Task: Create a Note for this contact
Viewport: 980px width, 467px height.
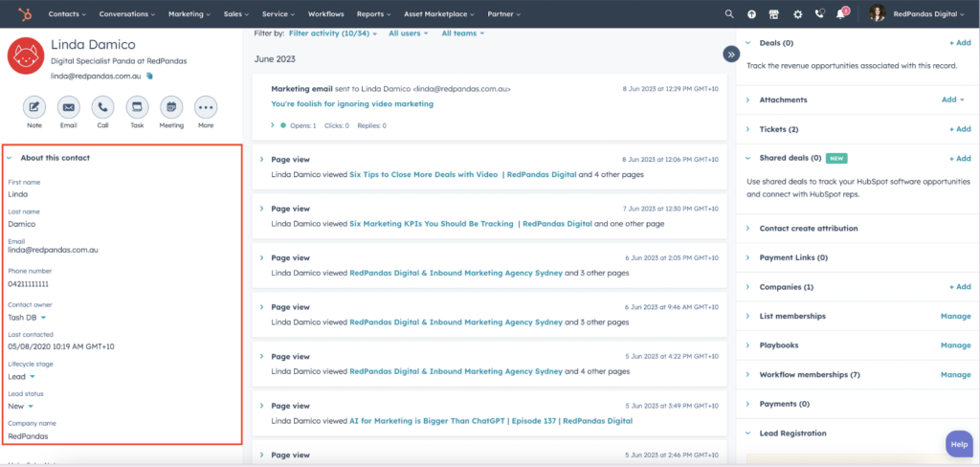Action: 34,107
